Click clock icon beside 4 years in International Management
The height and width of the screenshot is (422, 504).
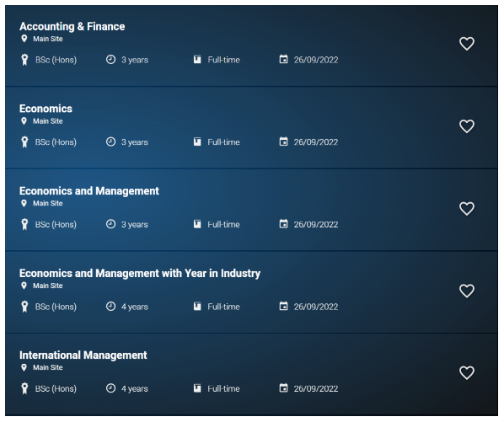pyautogui.click(x=110, y=388)
